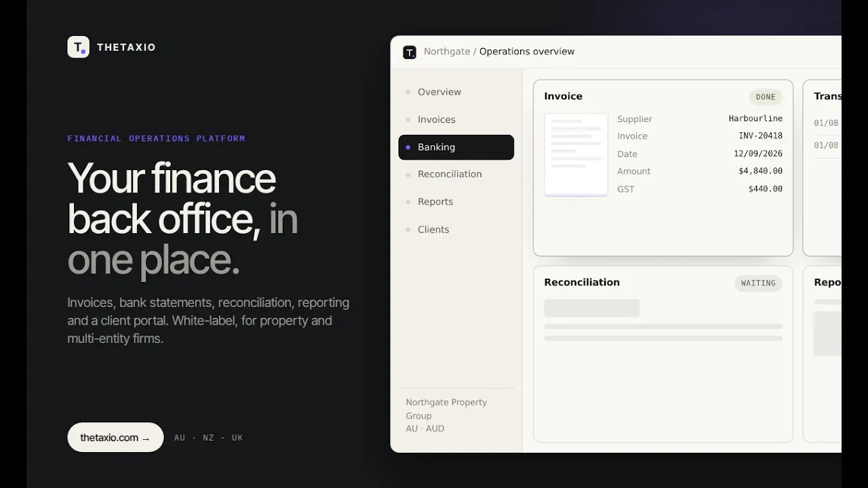
Task: Select the Banking sidebar item
Action: (456, 147)
